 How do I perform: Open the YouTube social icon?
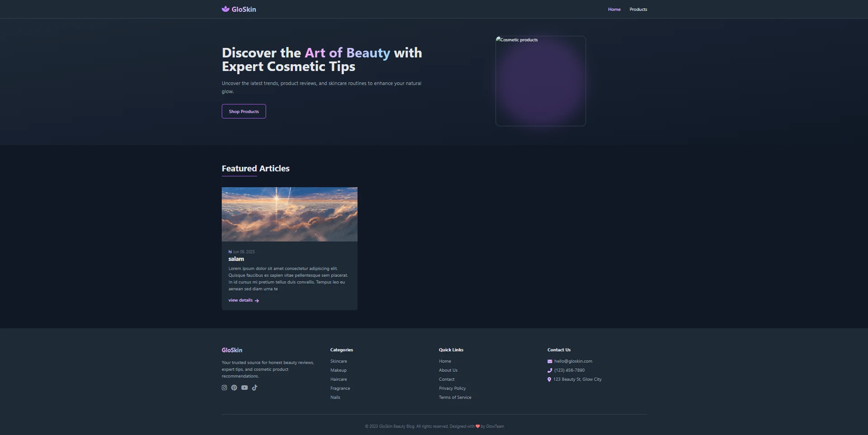(x=244, y=388)
